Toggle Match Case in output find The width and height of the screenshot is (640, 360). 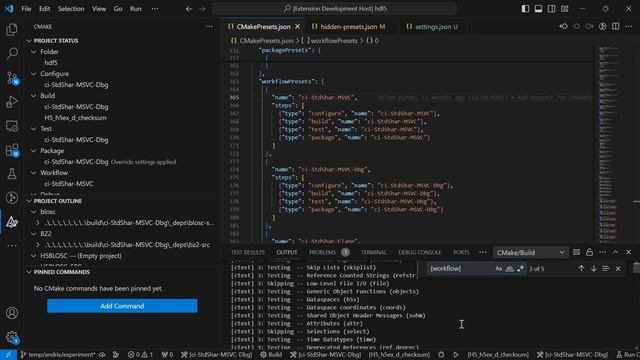[x=498, y=269]
